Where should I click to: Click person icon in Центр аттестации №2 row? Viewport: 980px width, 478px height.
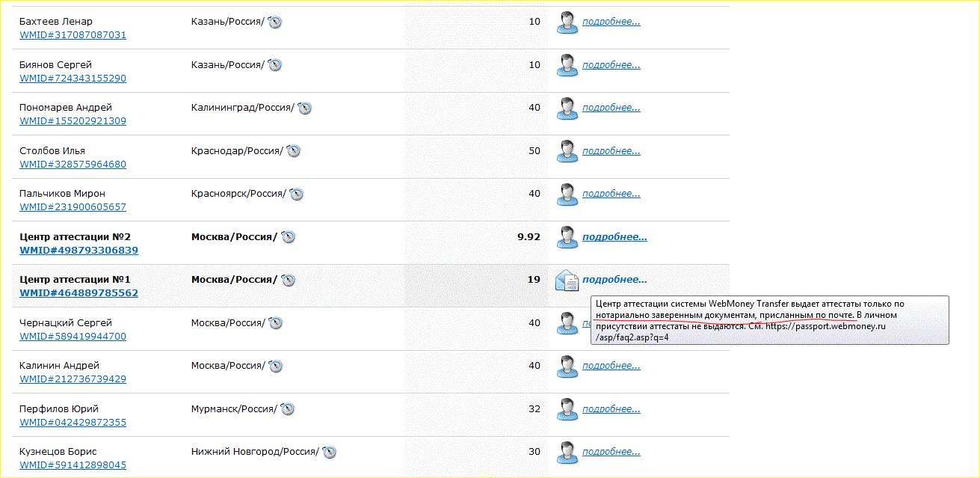coord(567,237)
